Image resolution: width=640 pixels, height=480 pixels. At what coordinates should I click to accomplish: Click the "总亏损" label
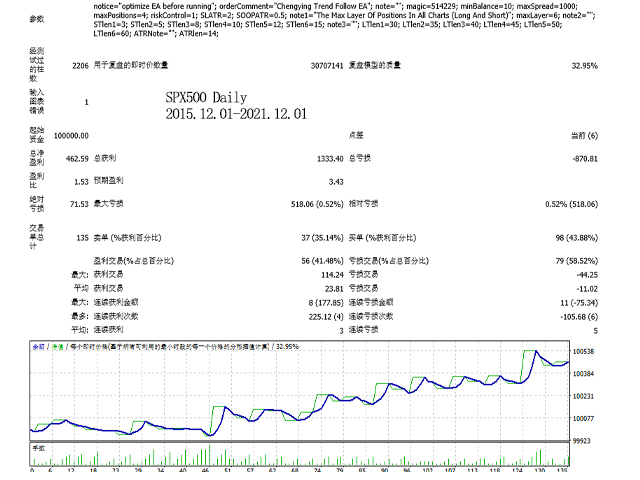coord(360,158)
